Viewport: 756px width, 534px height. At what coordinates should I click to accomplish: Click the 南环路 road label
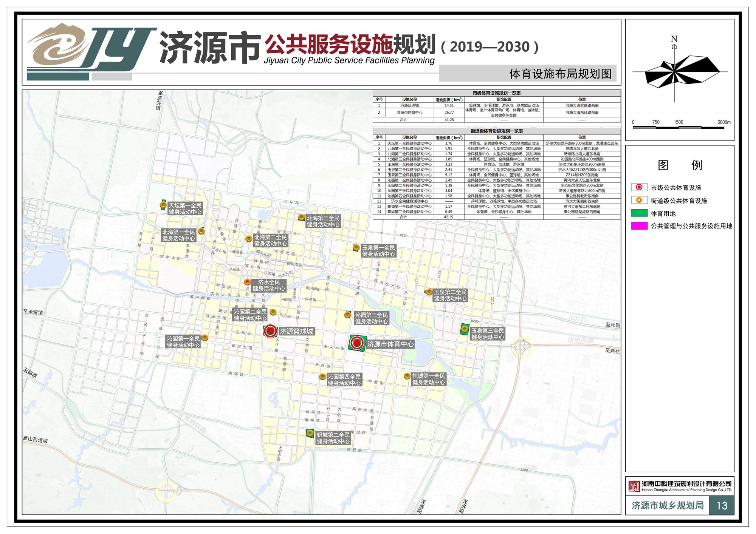pos(236,374)
